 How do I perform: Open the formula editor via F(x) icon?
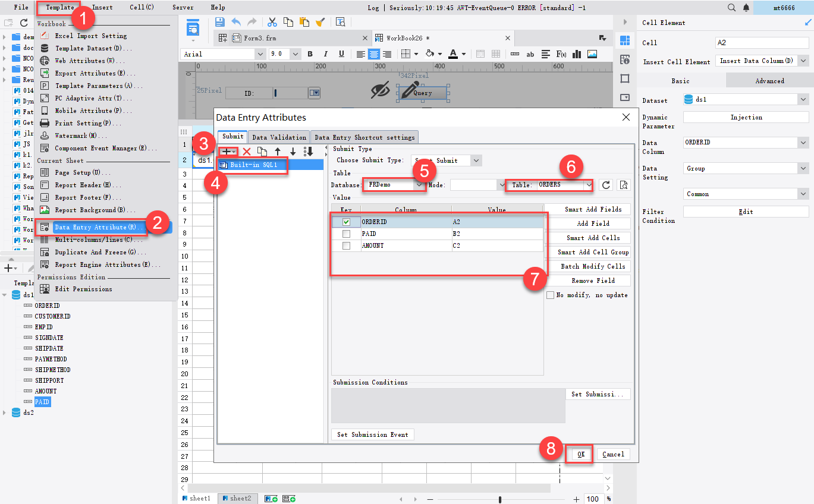(562, 54)
